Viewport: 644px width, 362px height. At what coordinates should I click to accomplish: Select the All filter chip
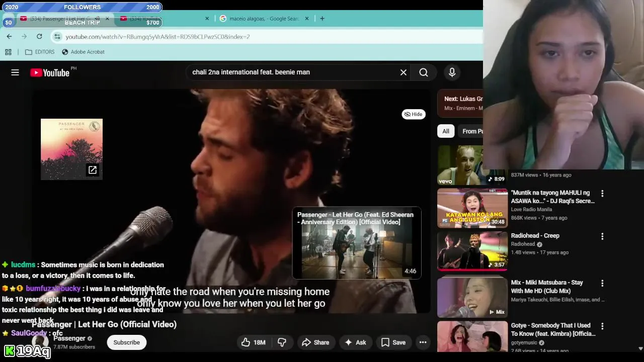(x=446, y=131)
